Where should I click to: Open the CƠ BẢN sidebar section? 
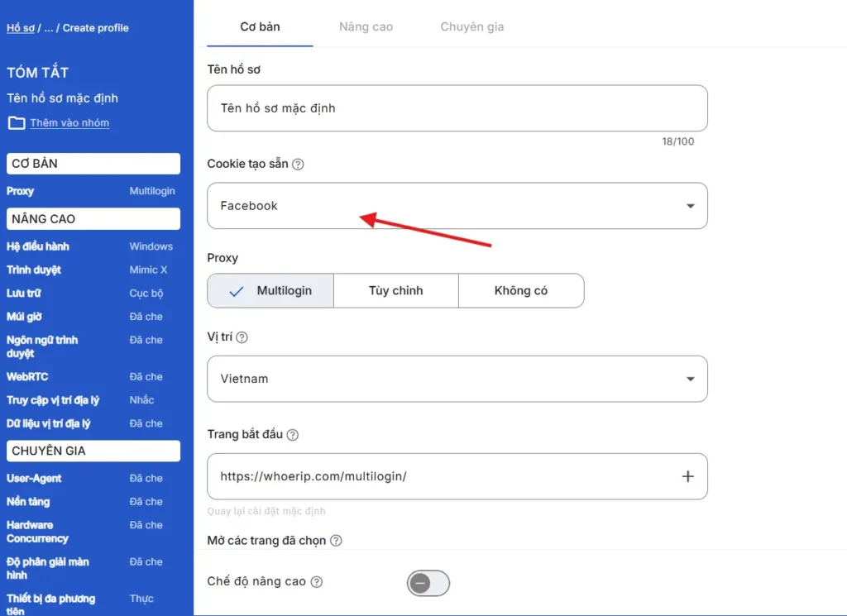tap(93, 164)
